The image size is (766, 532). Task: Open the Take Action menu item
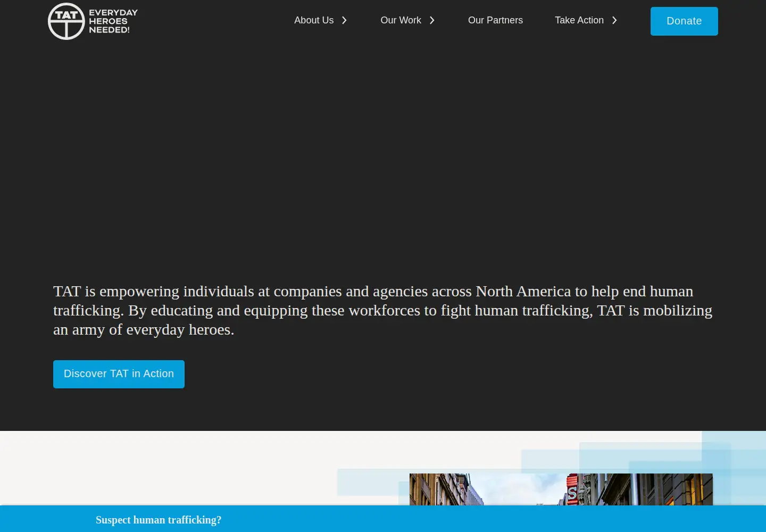coord(579,20)
